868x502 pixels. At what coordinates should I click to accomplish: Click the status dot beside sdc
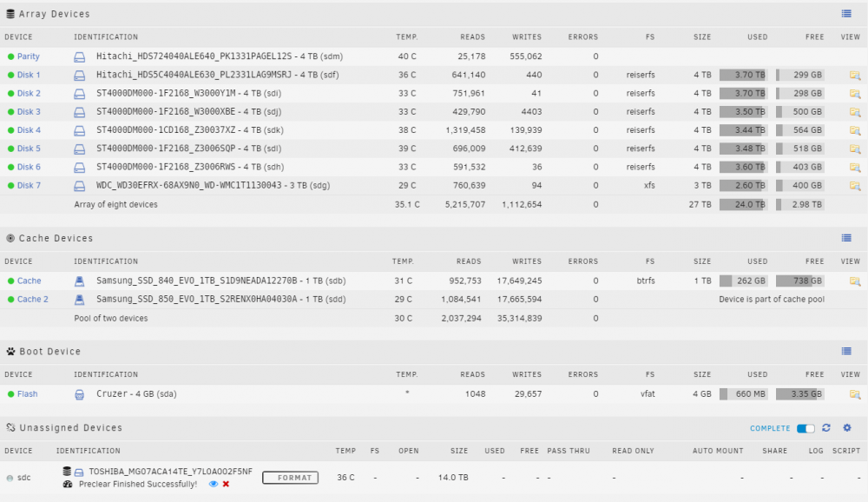tap(10, 478)
